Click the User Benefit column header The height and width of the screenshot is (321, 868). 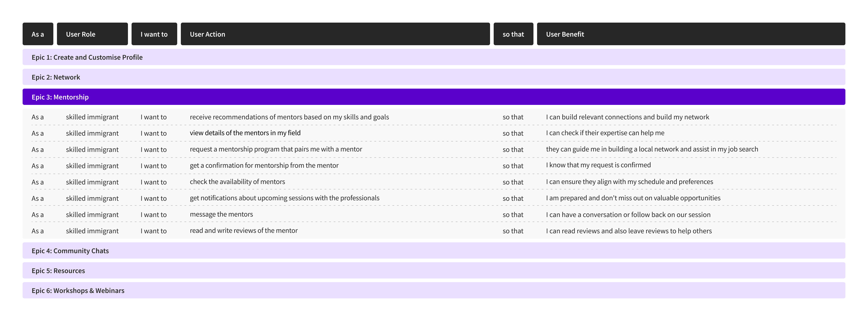(690, 34)
